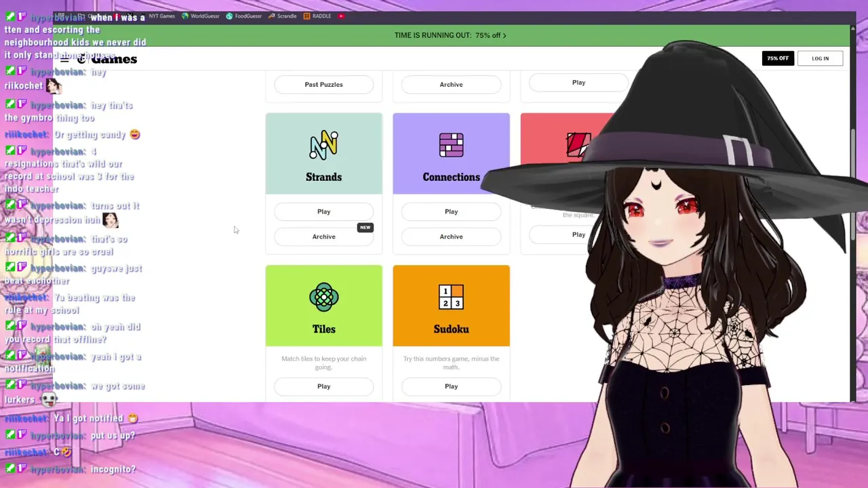Click 'Try this numbers game, minus the math.' text

[451, 363]
